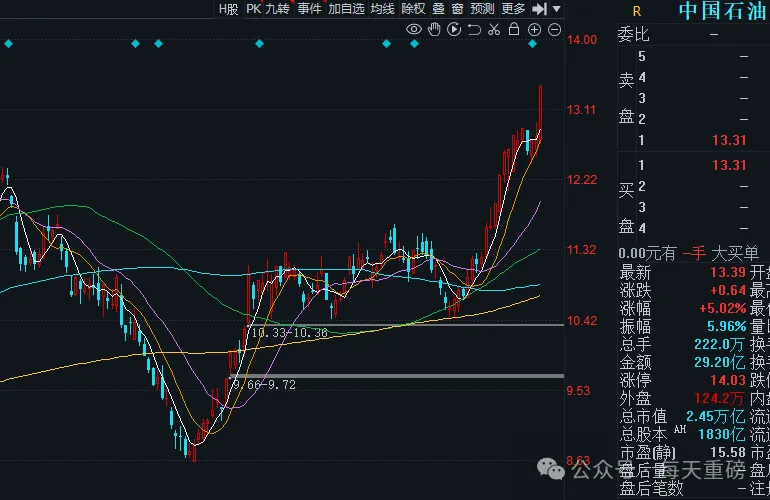The image size is (770, 500).
Task: Open the toolbar dropdown triangle
Action: (556, 9)
